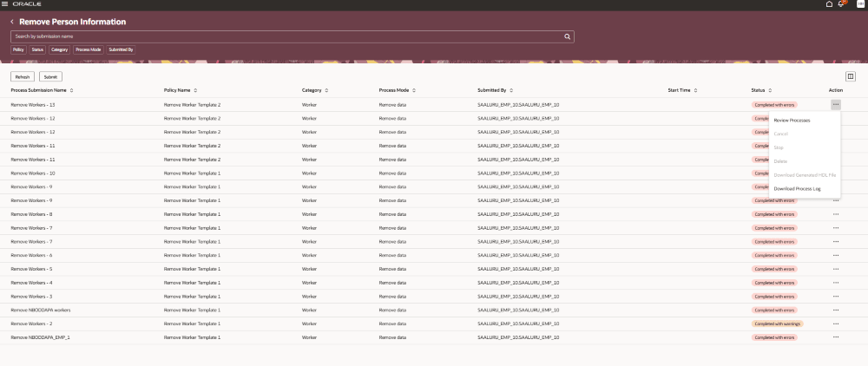This screenshot has height=366, width=868.
Task: Open the Category filter chip
Action: point(59,49)
